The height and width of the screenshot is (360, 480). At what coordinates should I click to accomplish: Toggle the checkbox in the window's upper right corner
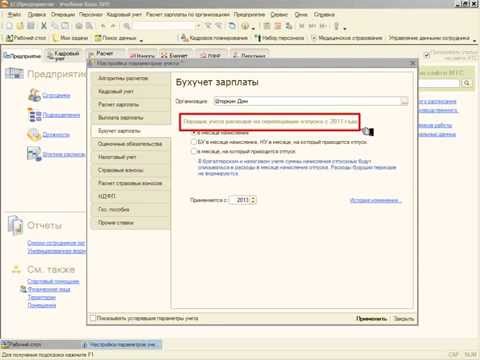coord(427,54)
